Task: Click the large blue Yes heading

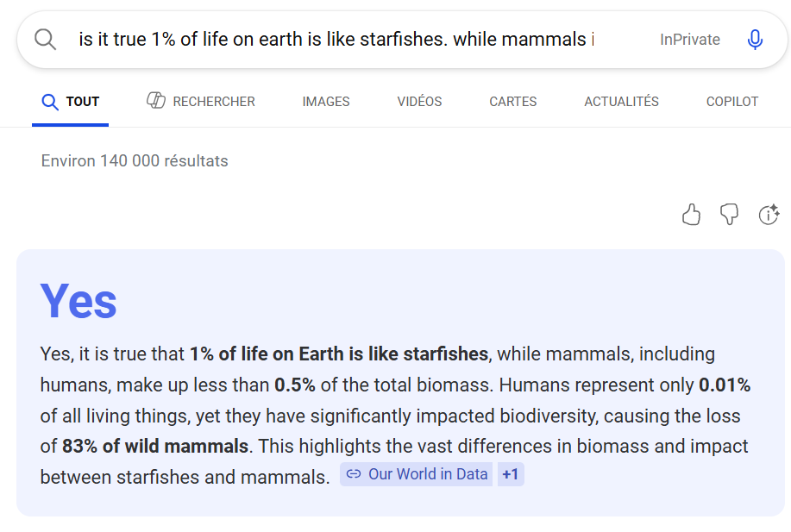Action: [x=78, y=301]
